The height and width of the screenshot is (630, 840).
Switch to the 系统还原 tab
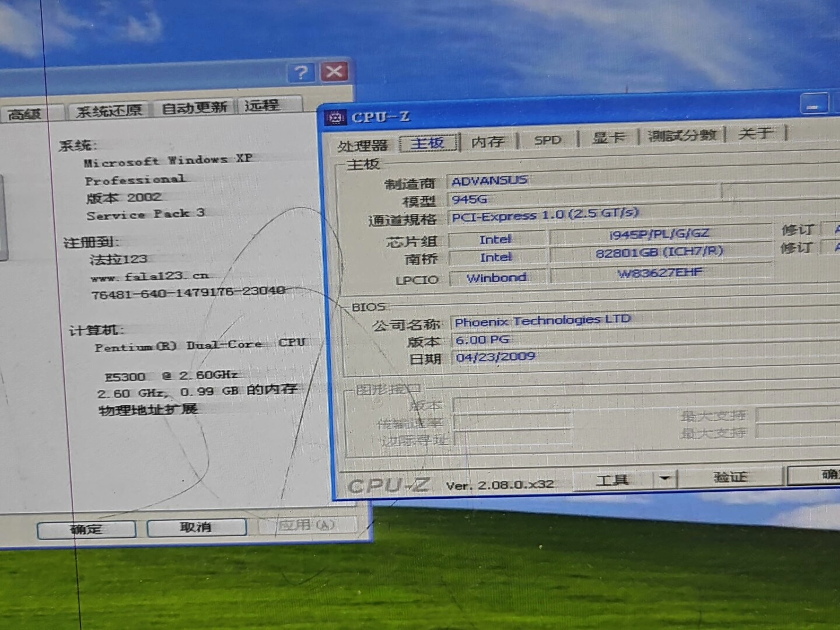tap(109, 111)
